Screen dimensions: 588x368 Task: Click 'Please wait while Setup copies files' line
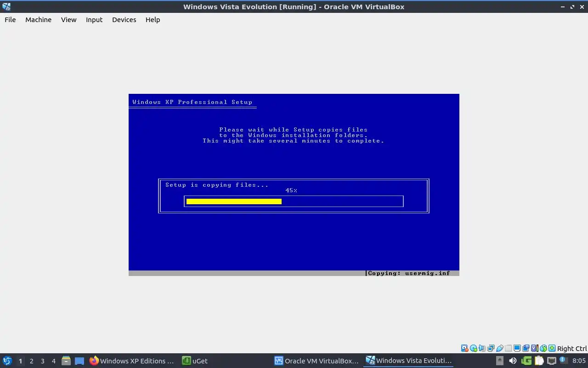pyautogui.click(x=294, y=130)
